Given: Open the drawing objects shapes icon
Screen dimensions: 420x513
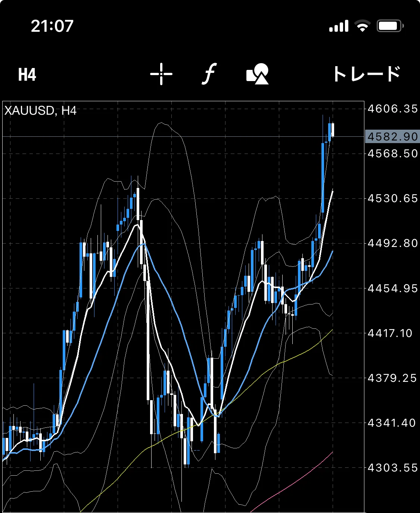Looking at the screenshot, I should click(258, 74).
